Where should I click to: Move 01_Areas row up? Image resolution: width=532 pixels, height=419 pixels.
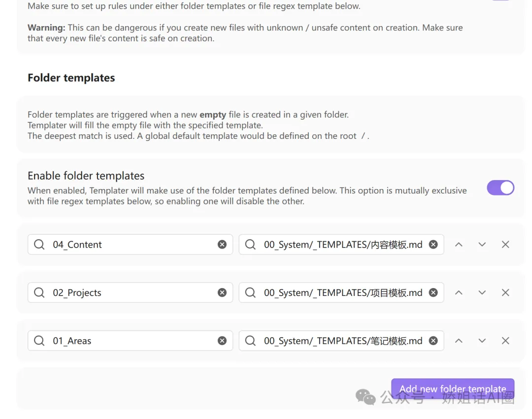(459, 341)
